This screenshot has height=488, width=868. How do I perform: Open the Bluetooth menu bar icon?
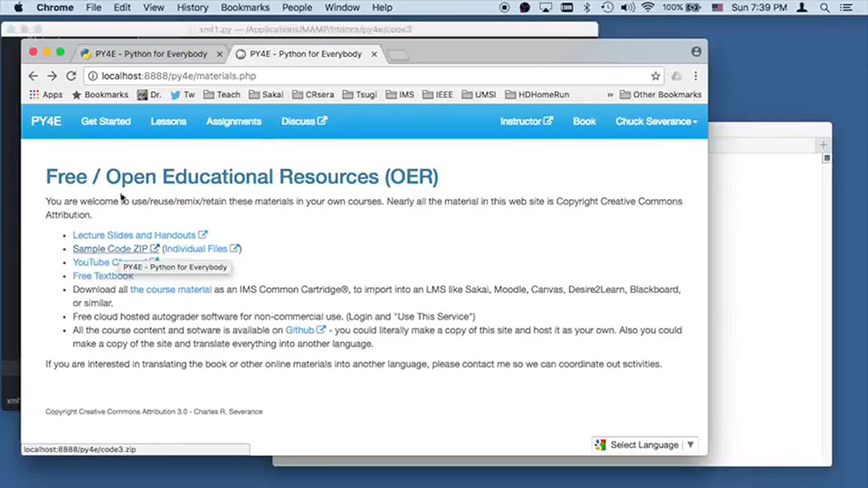587,7
